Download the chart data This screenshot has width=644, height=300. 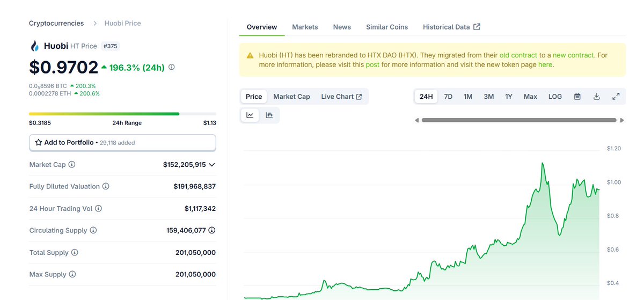point(597,97)
